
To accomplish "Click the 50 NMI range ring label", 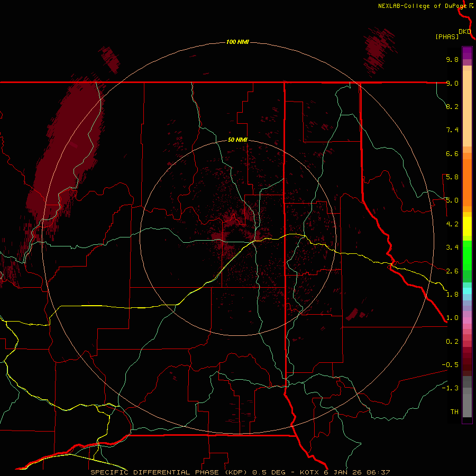I will point(237,140).
